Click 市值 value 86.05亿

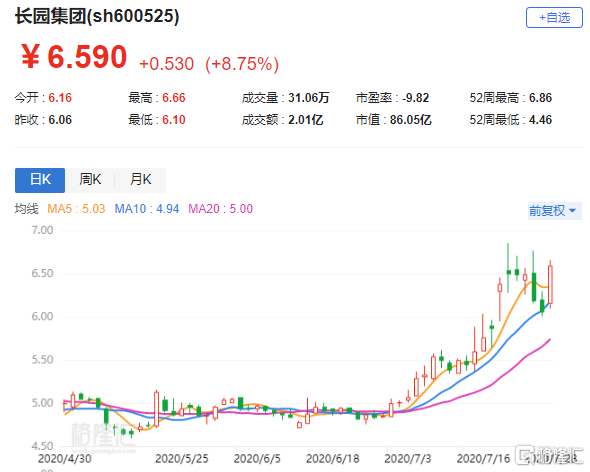pos(411,120)
